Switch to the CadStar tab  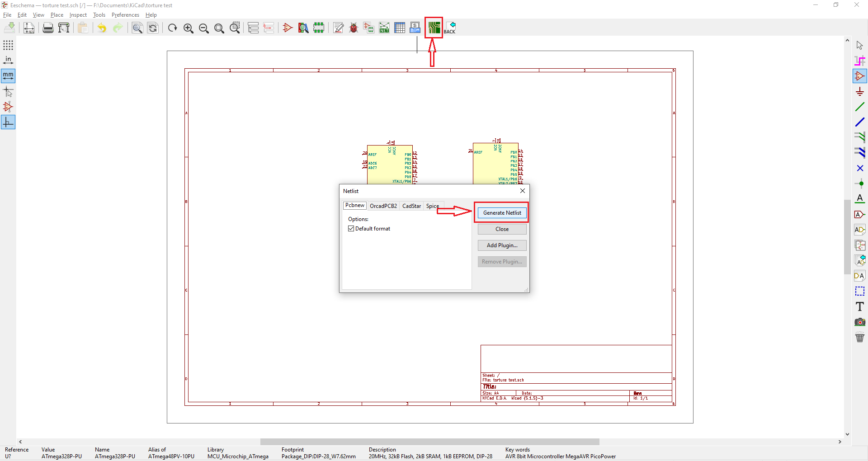click(x=411, y=206)
